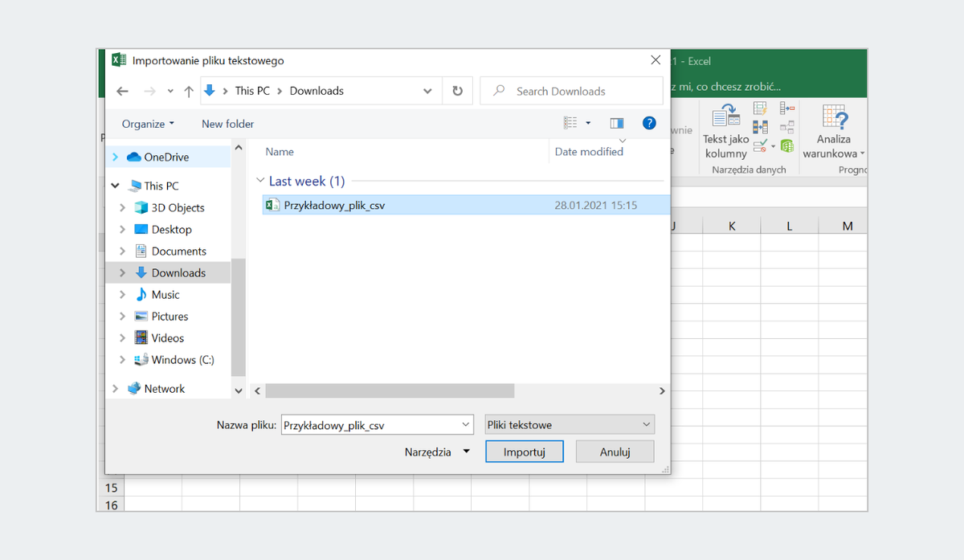Open 3D Objects folder in navigation pane
This screenshot has height=560, width=964.
(178, 207)
